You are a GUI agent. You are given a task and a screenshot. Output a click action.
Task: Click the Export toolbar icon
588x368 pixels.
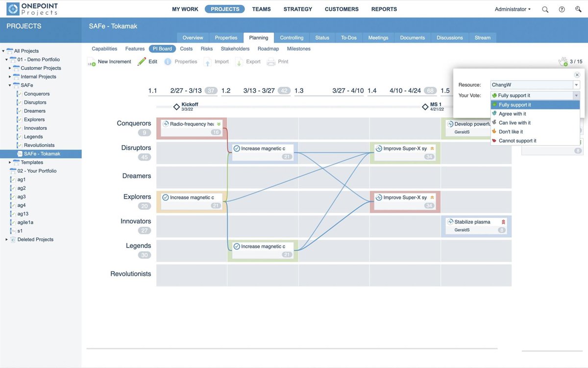pyautogui.click(x=239, y=62)
